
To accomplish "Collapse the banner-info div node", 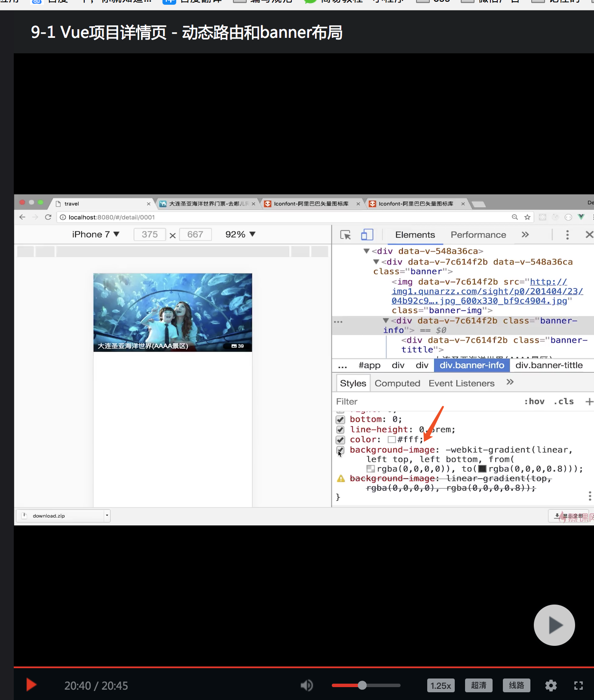I will [x=386, y=321].
